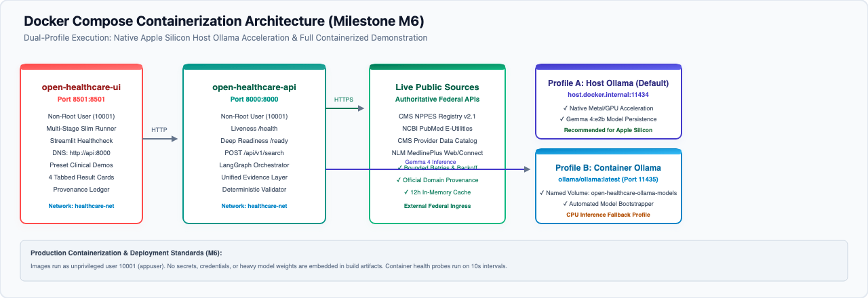Select the open-healthcare-api box heading
This screenshot has height=298, width=868.
click(x=254, y=87)
